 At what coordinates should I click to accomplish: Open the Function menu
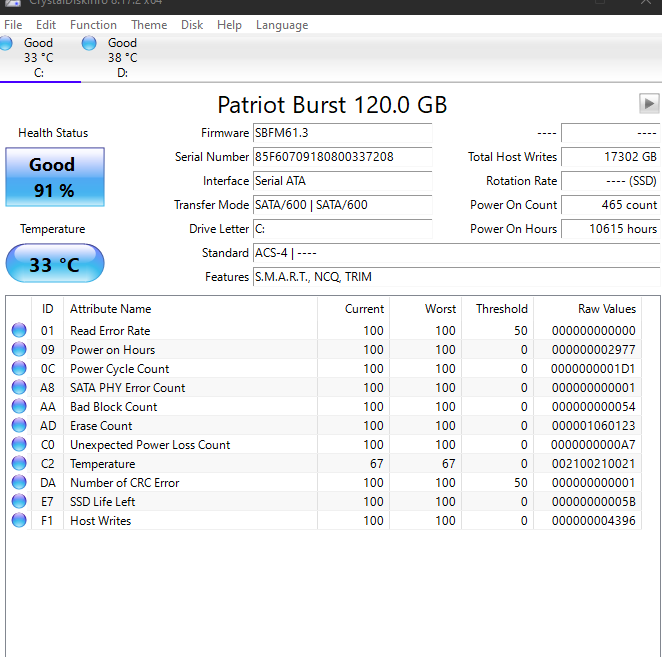[93, 25]
